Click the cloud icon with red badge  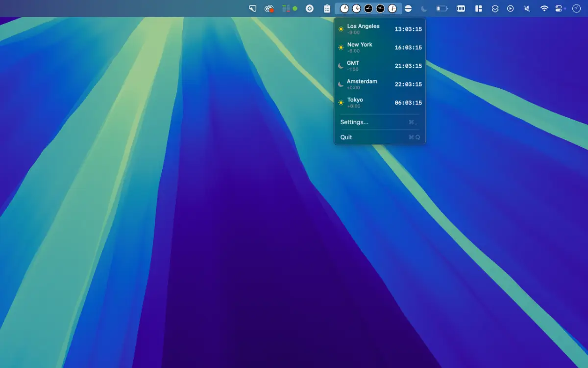(269, 8)
